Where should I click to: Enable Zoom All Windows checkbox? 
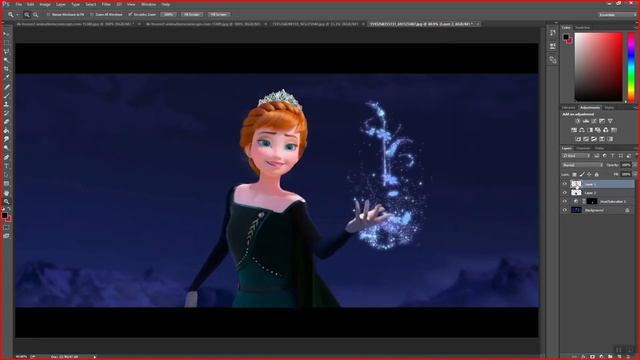(92, 15)
